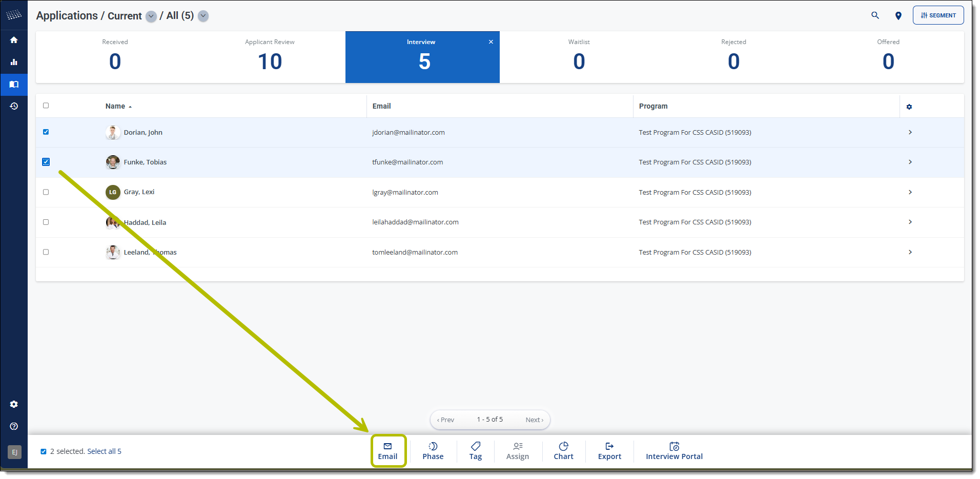This screenshot has height=479, width=980.
Task: Go to Home in the left sidebar
Action: (x=14, y=40)
